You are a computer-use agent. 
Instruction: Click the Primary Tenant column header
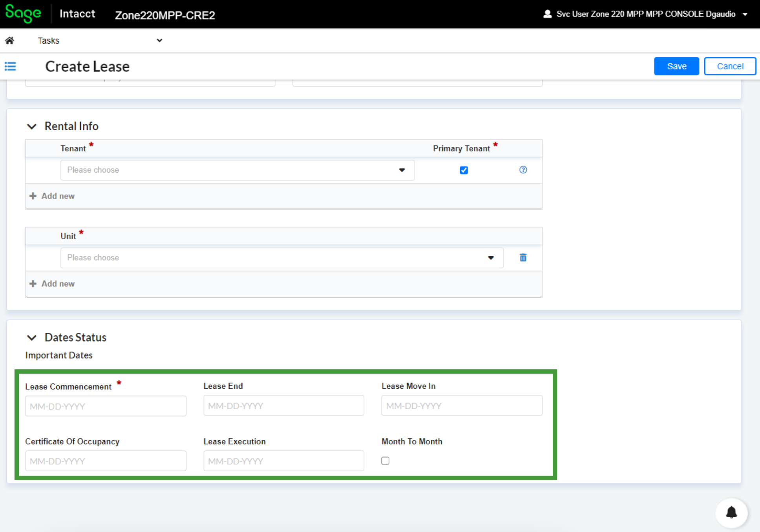[x=461, y=148]
